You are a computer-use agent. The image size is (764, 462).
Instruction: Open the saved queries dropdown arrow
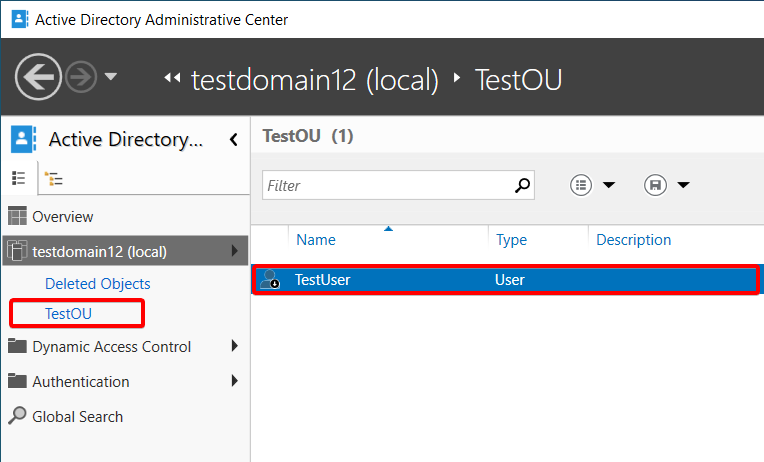(684, 185)
